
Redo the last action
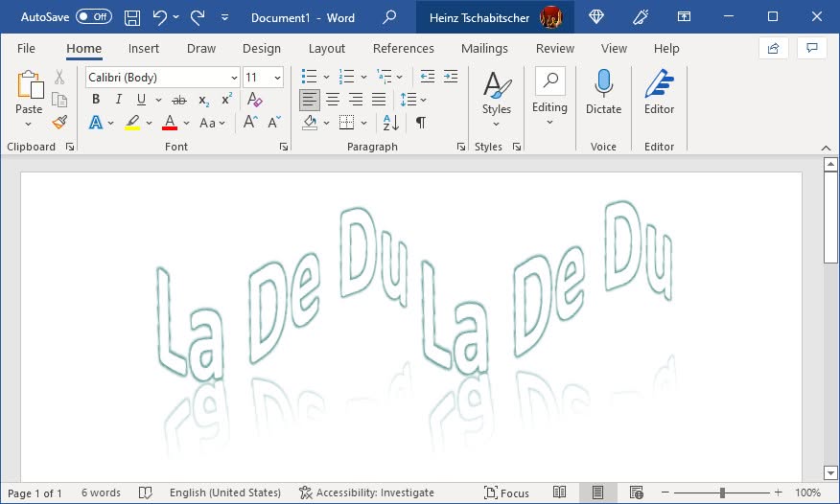(198, 17)
